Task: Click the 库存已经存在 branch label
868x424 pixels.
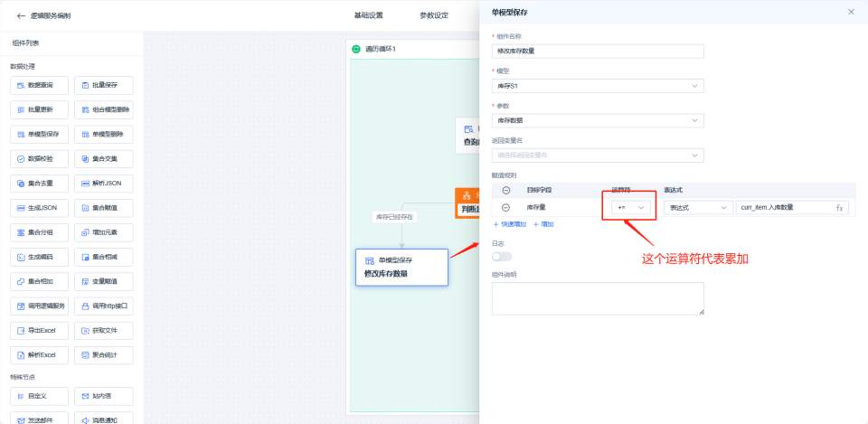Action: tap(394, 217)
